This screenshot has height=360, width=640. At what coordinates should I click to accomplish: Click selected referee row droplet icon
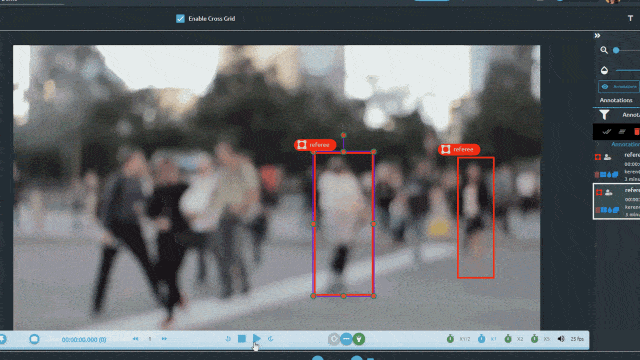point(610,210)
